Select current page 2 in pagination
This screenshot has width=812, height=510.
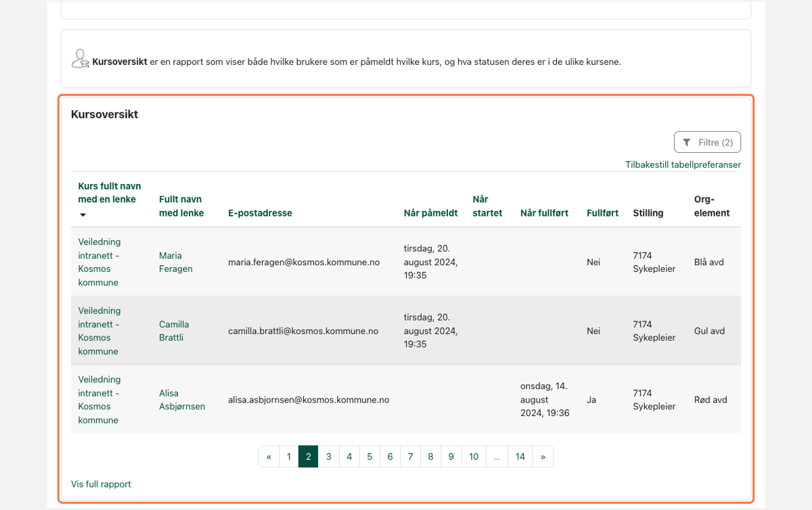309,457
